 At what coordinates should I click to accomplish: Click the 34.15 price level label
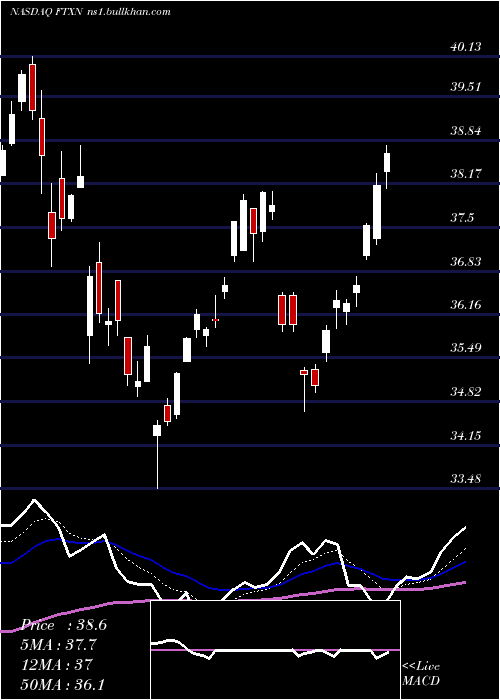click(466, 435)
